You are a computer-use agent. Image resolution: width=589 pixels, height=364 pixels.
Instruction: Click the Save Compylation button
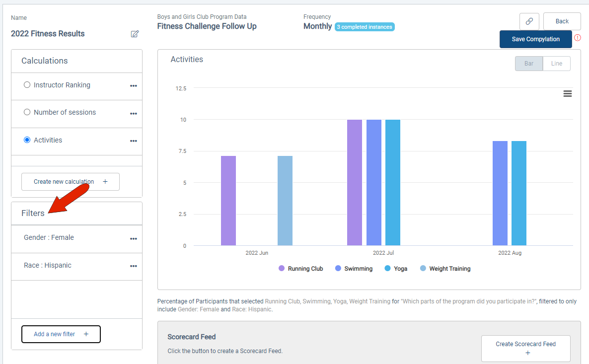click(x=536, y=39)
